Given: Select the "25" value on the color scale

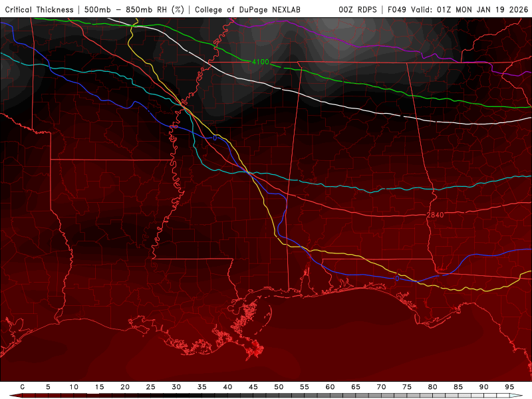Looking at the screenshot, I should pos(151,387).
